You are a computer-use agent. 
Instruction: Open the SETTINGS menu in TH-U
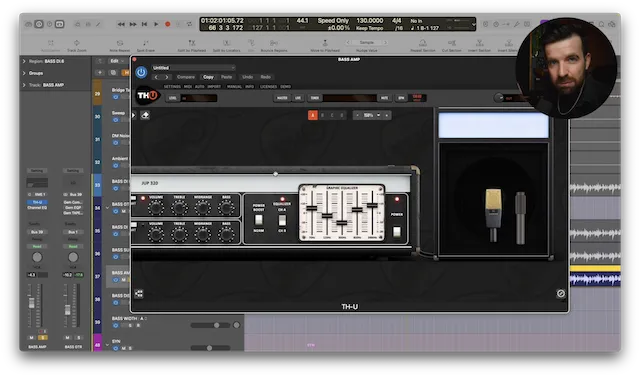172,86
